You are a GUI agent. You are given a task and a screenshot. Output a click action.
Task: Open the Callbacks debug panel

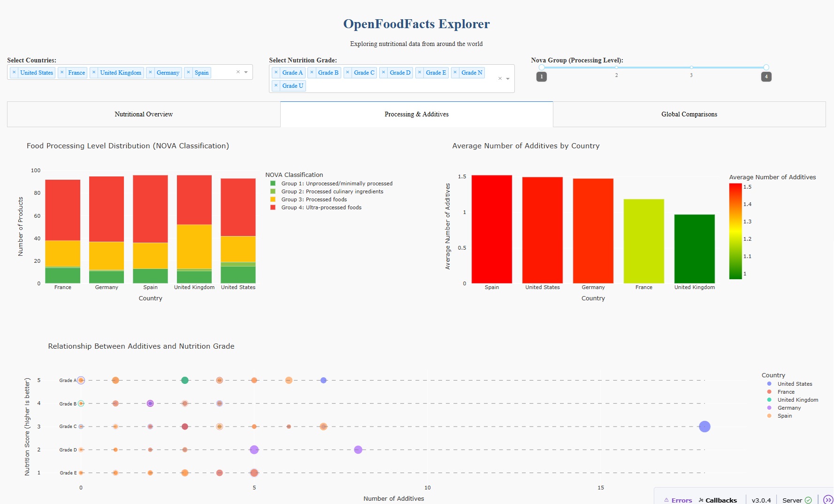(718, 500)
